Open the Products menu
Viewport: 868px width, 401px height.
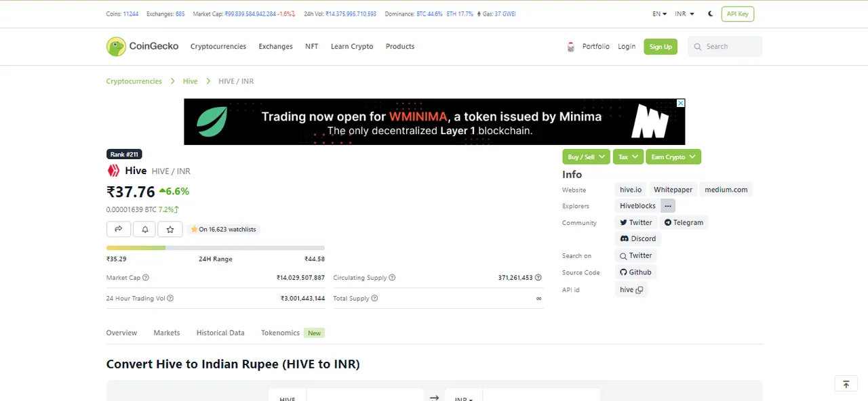[x=400, y=47]
